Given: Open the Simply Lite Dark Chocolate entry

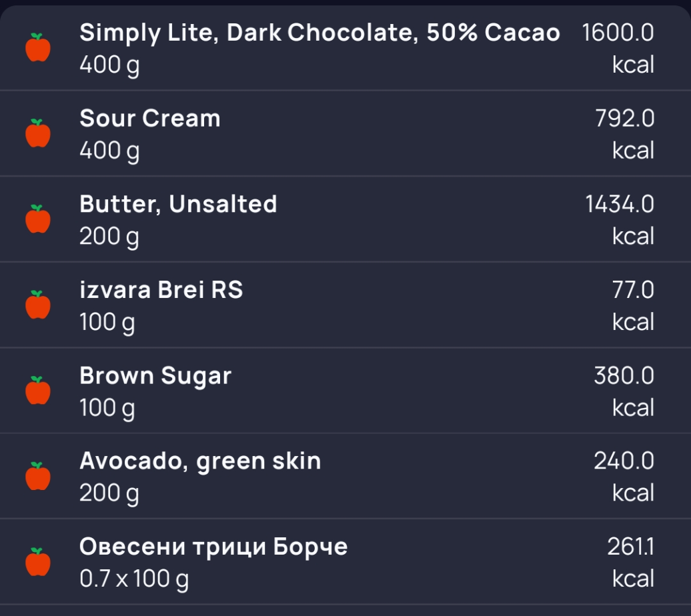Looking at the screenshot, I should coord(319,33).
